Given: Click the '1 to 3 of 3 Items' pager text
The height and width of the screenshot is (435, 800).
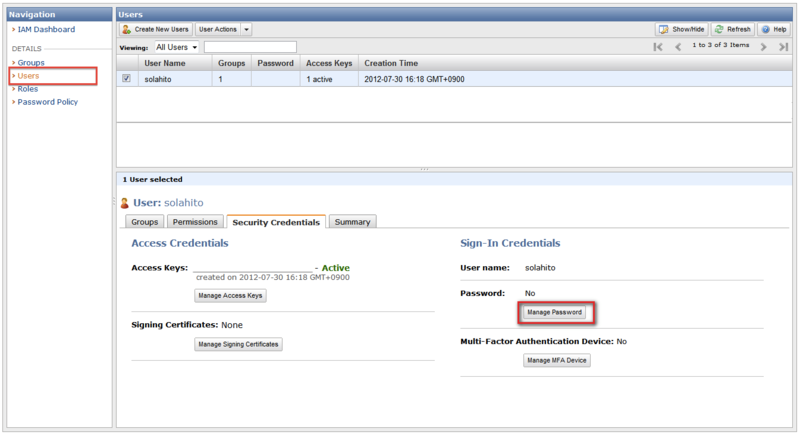Looking at the screenshot, I should [720, 45].
